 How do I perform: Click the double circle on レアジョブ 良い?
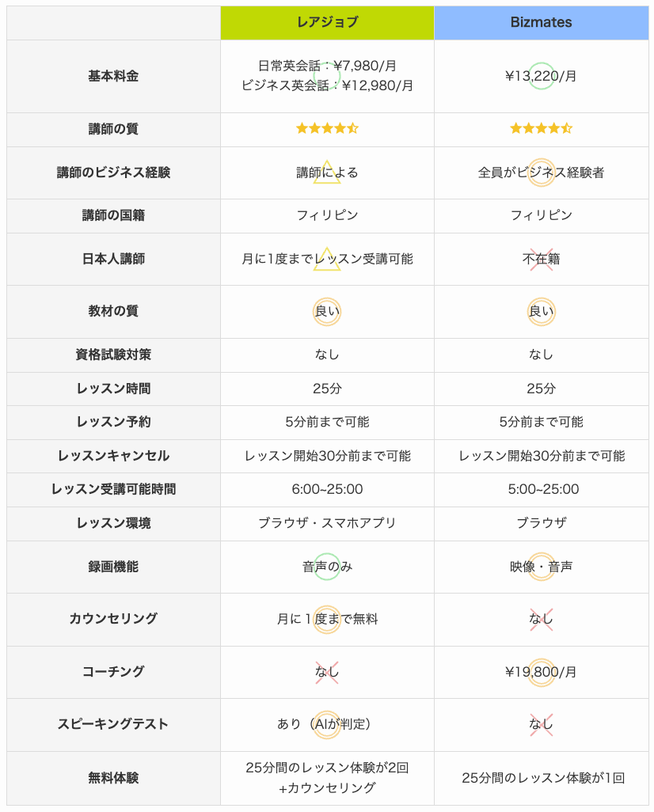[x=327, y=312]
